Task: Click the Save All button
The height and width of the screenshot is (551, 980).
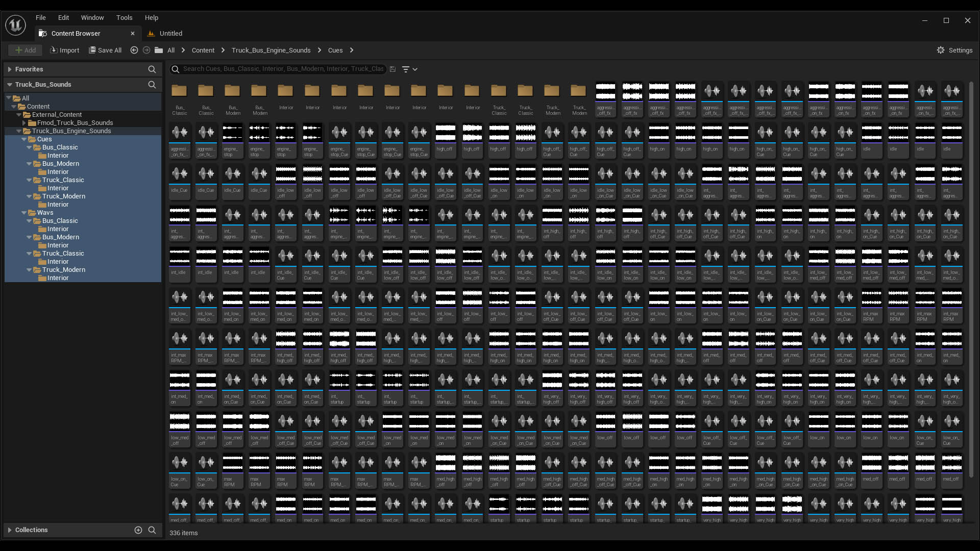Action: coord(105,50)
